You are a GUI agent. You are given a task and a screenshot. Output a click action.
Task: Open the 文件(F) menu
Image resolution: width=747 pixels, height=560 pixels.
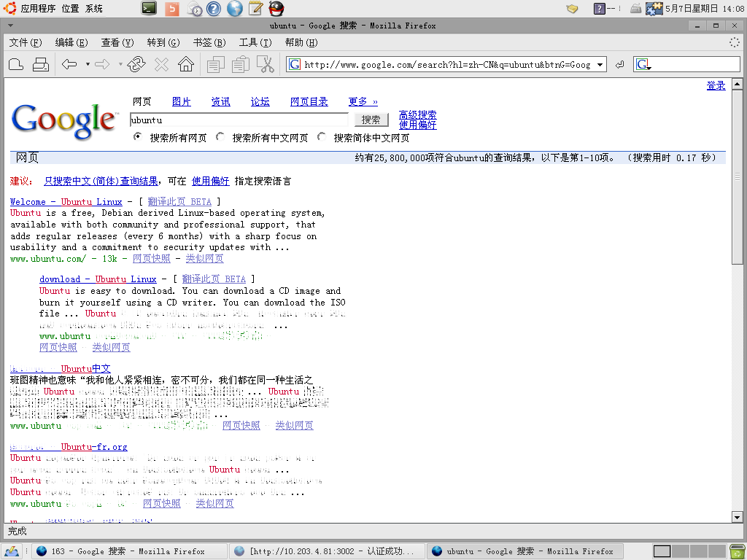click(x=26, y=43)
